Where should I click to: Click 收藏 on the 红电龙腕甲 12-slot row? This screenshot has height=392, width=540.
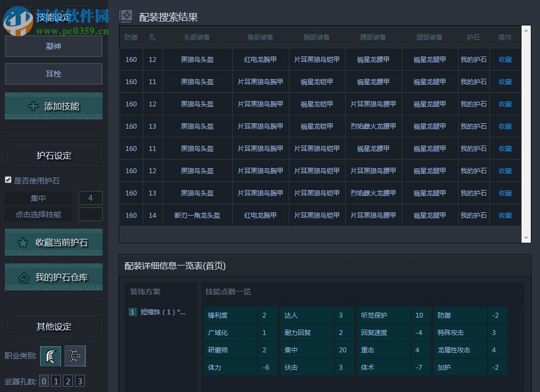(x=505, y=59)
